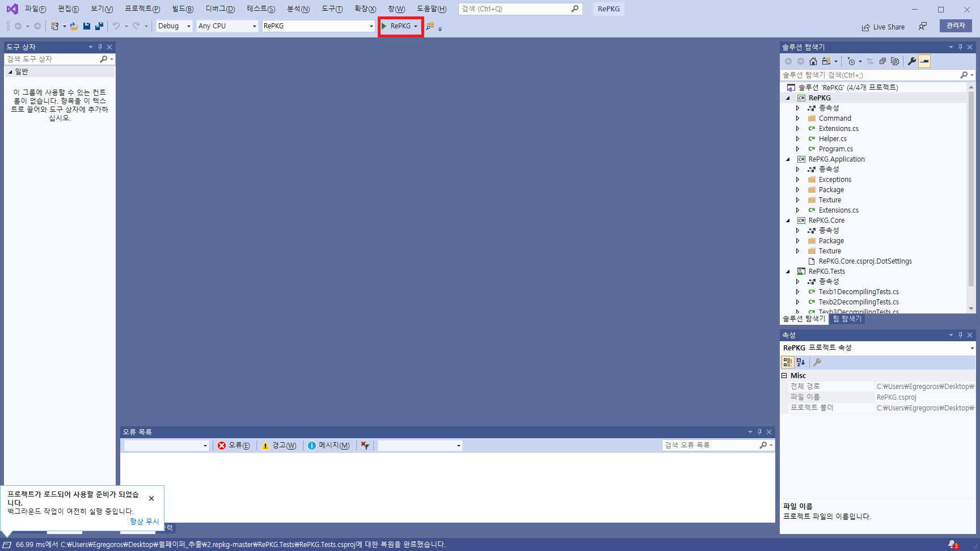Click the Toolbox search magnifier icon
Viewport: 980px width, 551px height.
103,59
